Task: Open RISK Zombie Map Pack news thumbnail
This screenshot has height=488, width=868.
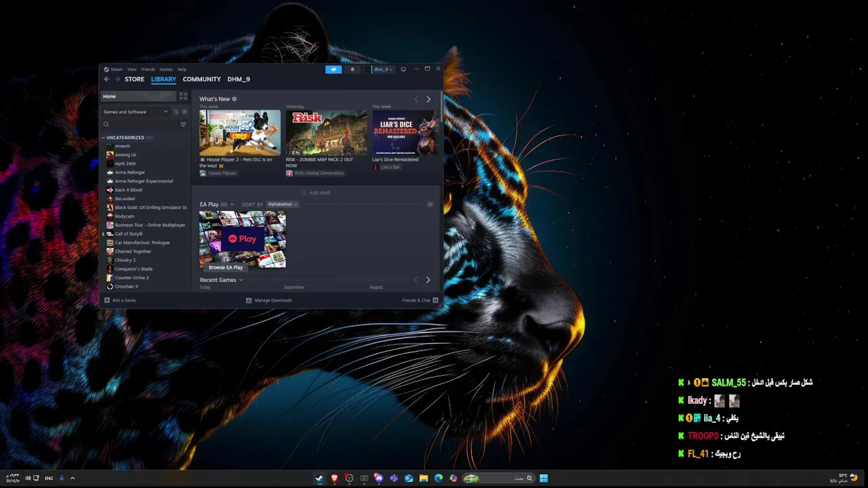Action: [326, 133]
